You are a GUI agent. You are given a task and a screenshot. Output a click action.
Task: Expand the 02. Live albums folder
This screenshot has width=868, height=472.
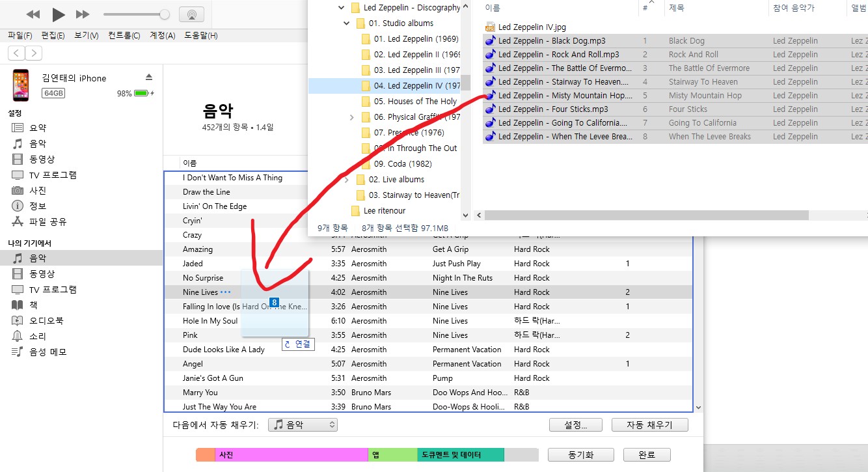[x=347, y=180]
